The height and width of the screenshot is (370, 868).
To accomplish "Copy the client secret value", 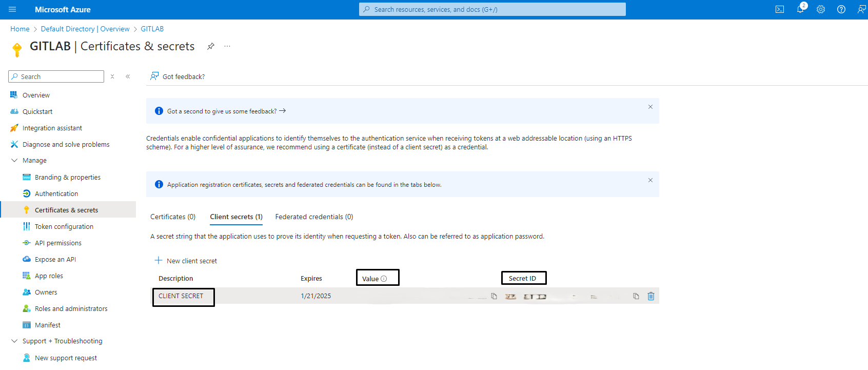I will tap(494, 296).
